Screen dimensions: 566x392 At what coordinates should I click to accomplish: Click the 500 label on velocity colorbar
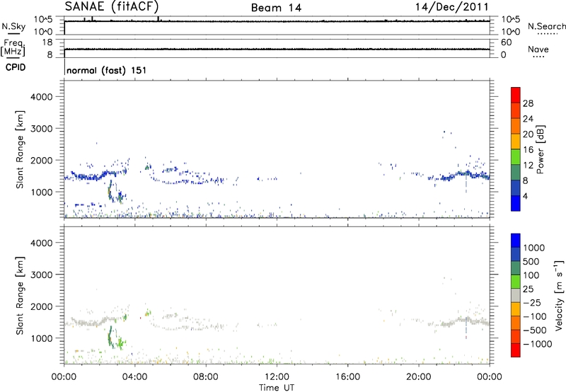[x=532, y=261]
